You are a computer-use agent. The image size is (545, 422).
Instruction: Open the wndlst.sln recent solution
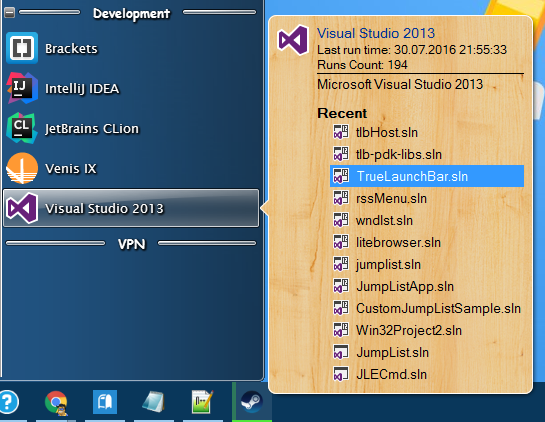coord(427,220)
